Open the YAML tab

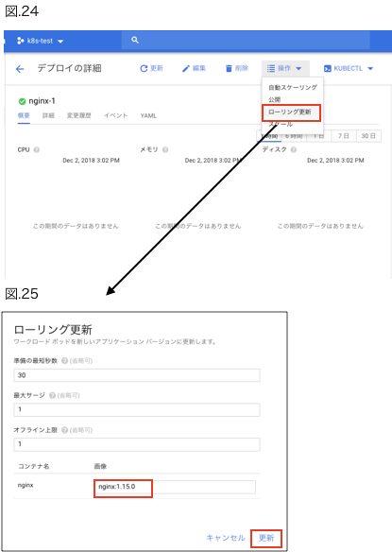tap(148, 115)
